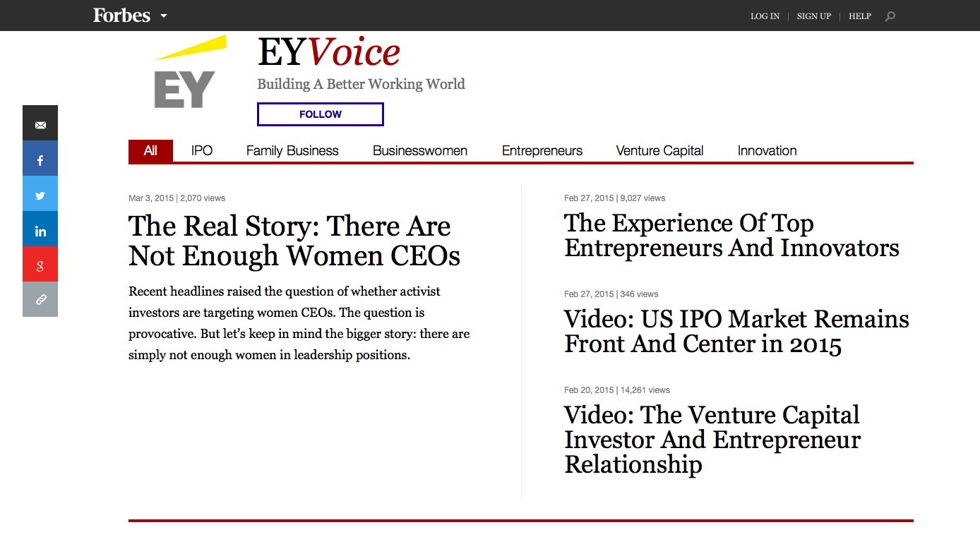Share article via email icon
This screenshot has height=537, width=980.
[40, 123]
